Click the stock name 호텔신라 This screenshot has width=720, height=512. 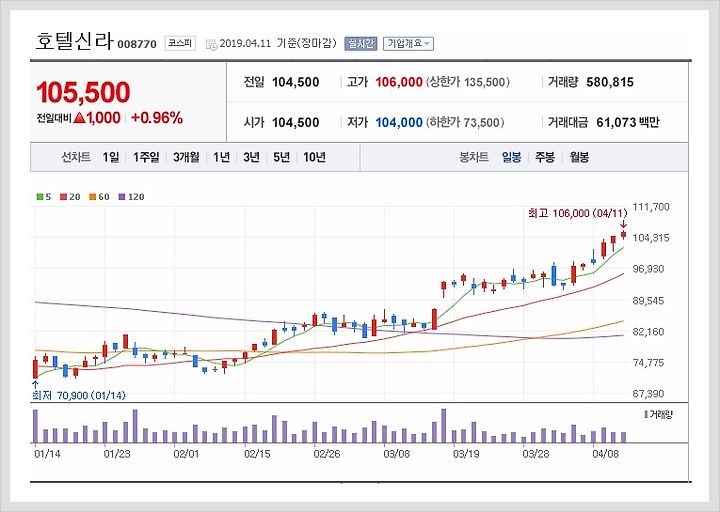coord(74,40)
